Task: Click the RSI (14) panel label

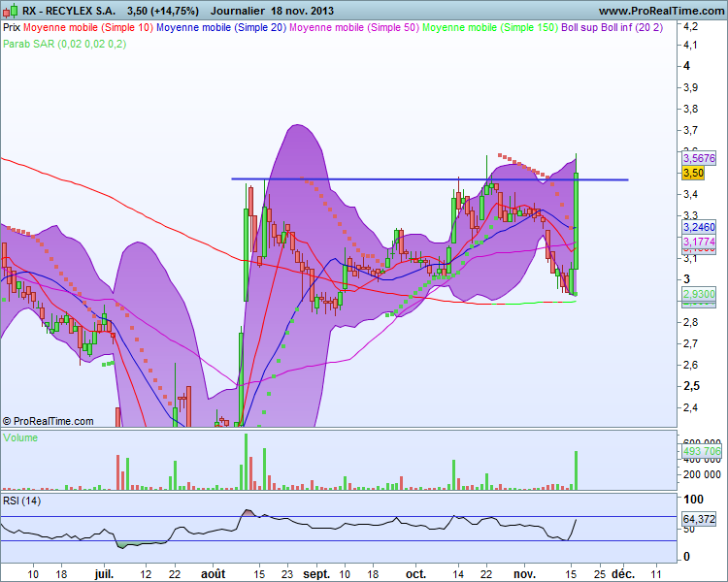Action: coord(21,501)
